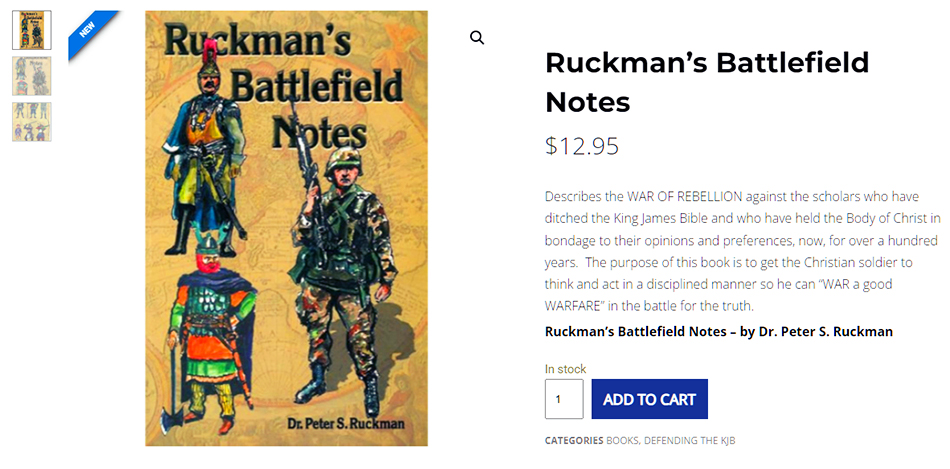The width and height of the screenshot is (950, 469).
Task: Select the first book cover thumbnail
Action: click(31, 30)
